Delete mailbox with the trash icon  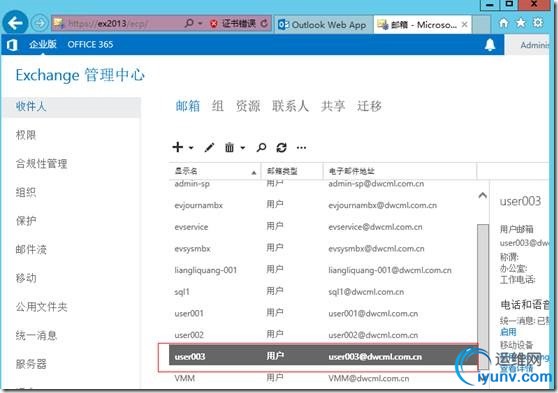(x=230, y=147)
